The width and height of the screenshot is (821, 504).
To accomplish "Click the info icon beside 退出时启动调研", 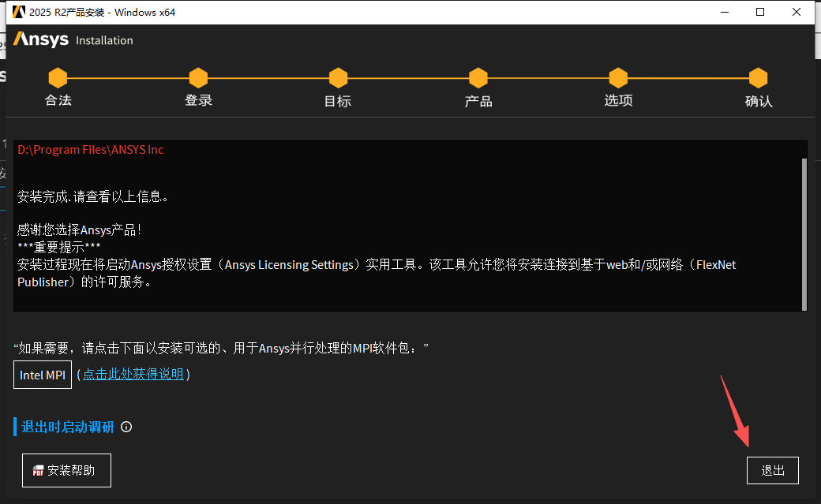I will pos(126,427).
